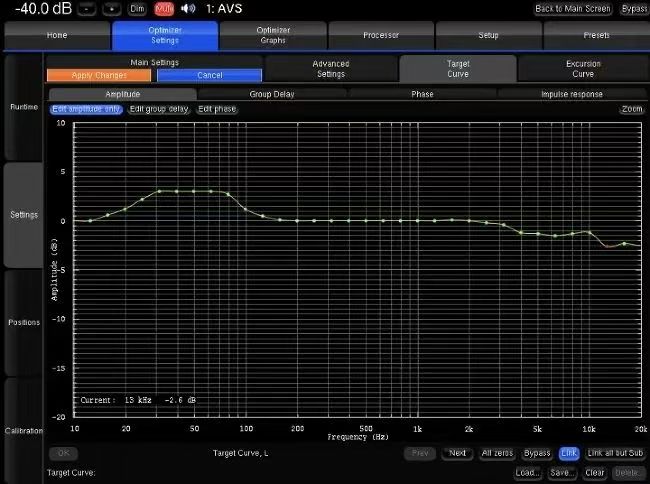Click the Load... button for target curve
This screenshot has width=650, height=484.
pyautogui.click(x=527, y=472)
